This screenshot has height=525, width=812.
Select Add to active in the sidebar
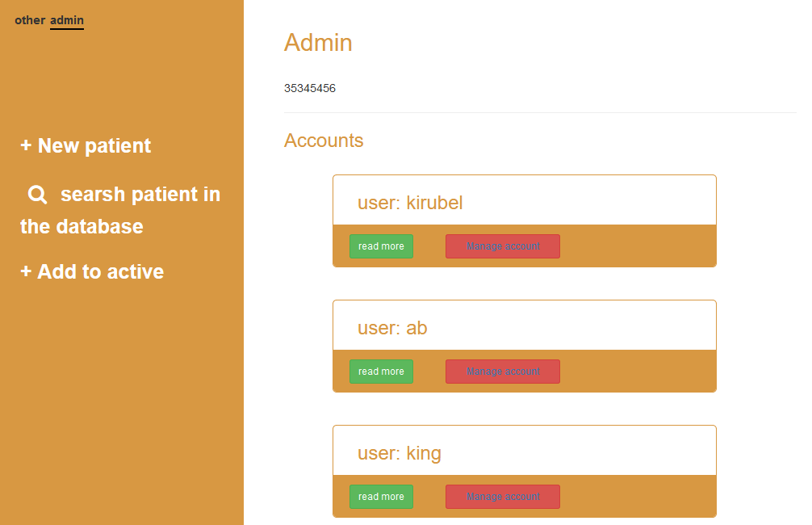tap(92, 271)
